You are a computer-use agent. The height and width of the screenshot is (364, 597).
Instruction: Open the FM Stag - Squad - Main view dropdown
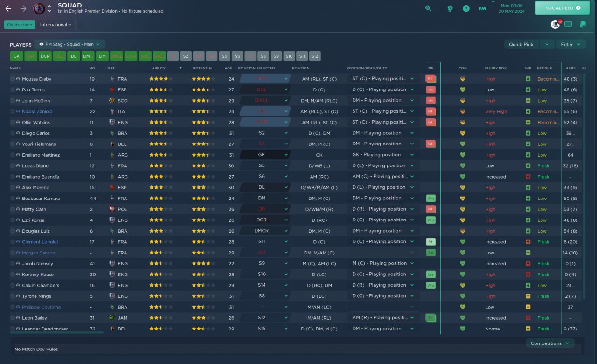tap(70, 44)
